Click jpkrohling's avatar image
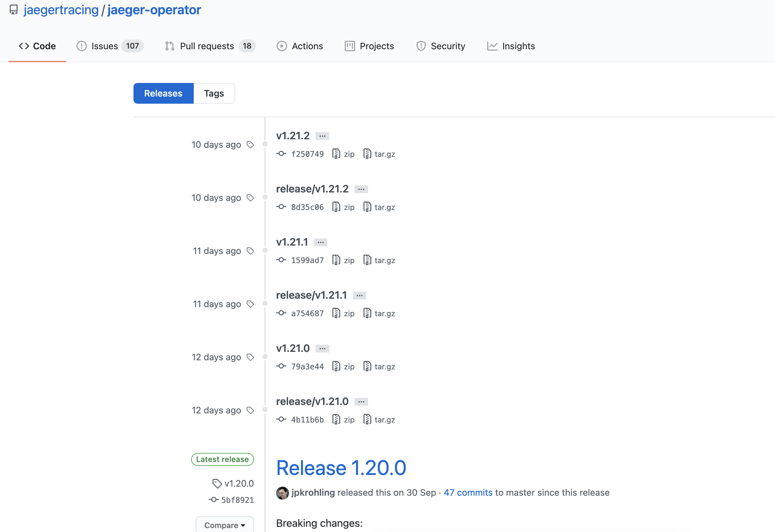Screen dimensions: 775x532 [283, 493]
